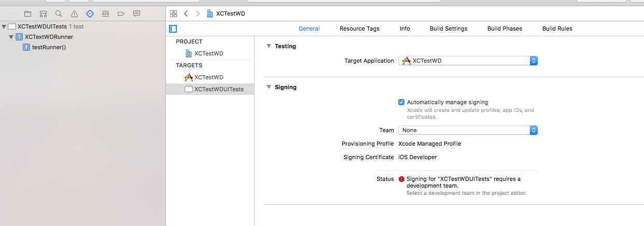Collapse the Signing section triangle

click(269, 87)
